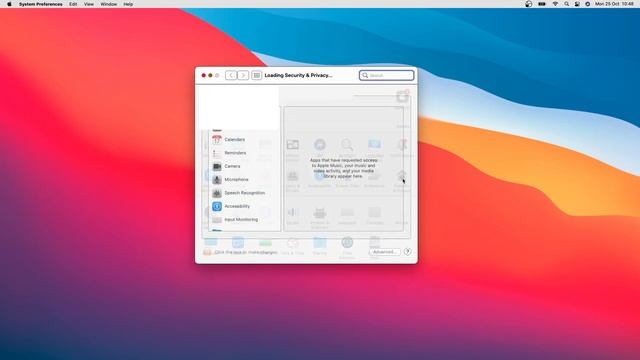The image size is (640, 360).
Task: Select Accessibility in the privacy list
Action: (x=244, y=207)
